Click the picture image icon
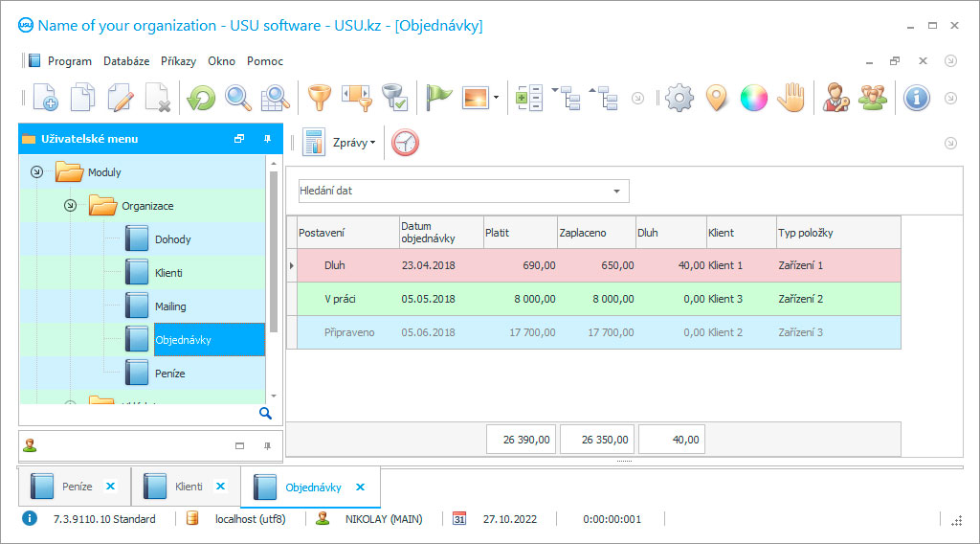The height and width of the screenshot is (544, 980). [x=475, y=98]
